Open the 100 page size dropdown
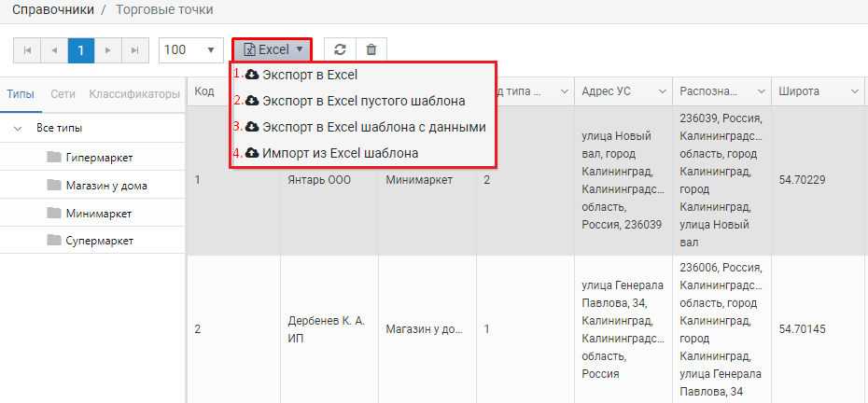 (191, 50)
